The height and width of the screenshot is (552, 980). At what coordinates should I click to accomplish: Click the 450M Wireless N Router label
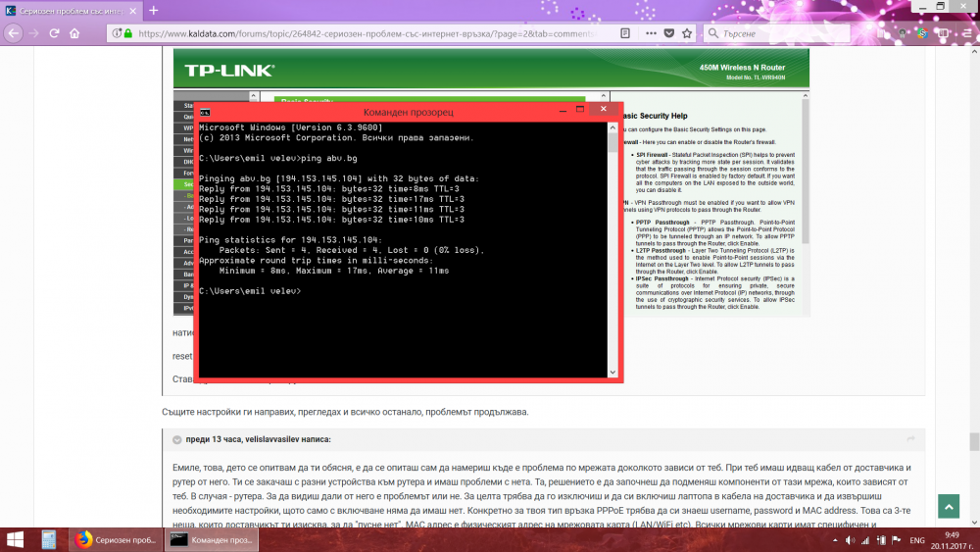point(742,68)
